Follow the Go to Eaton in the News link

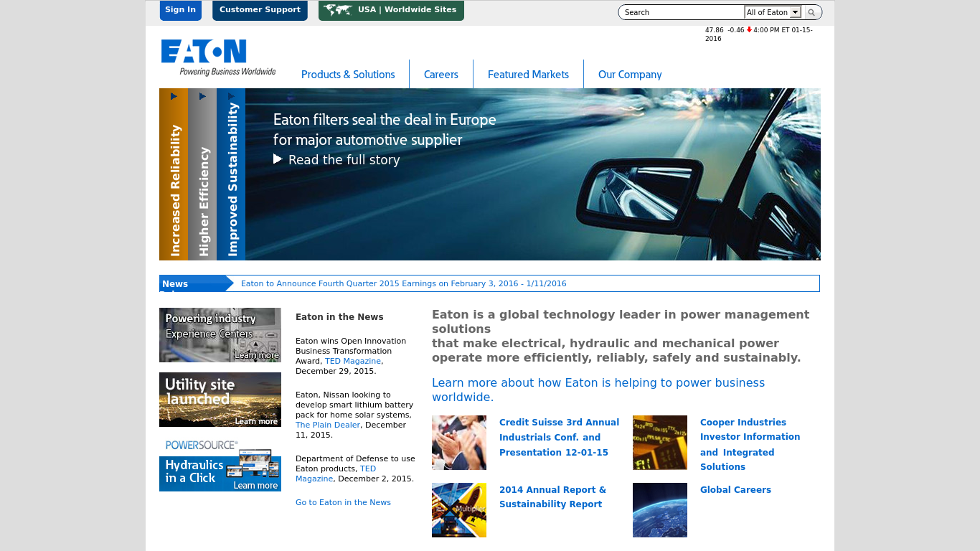[x=343, y=503]
